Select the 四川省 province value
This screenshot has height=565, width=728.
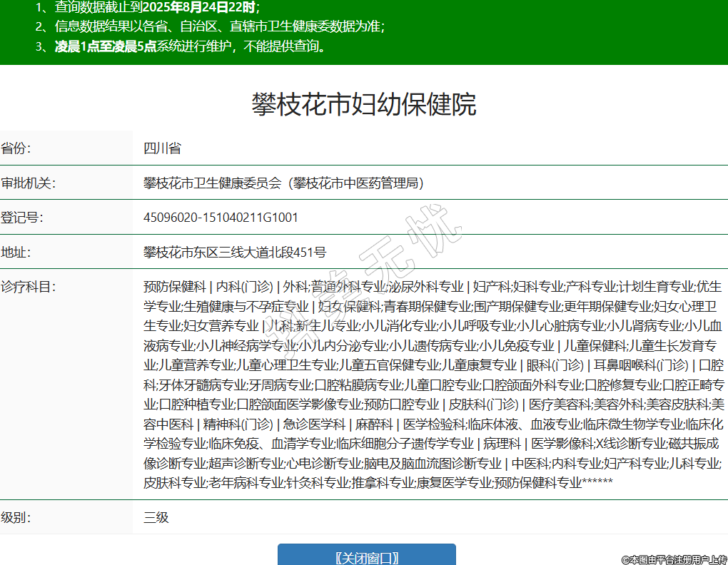point(162,148)
